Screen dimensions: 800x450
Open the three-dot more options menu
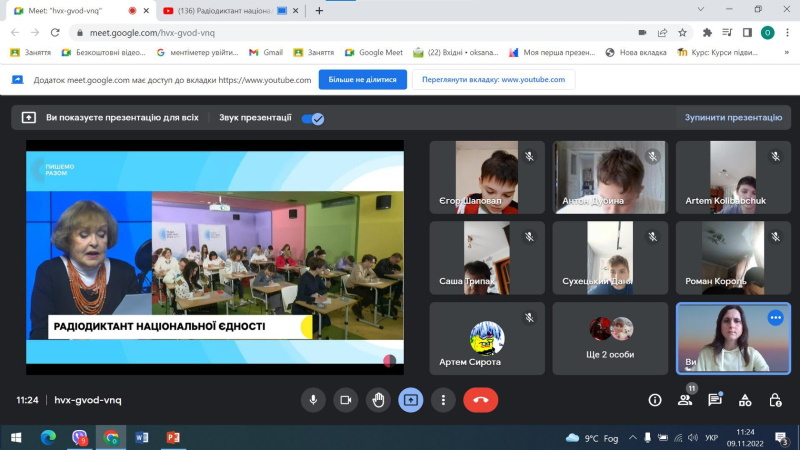(x=443, y=400)
